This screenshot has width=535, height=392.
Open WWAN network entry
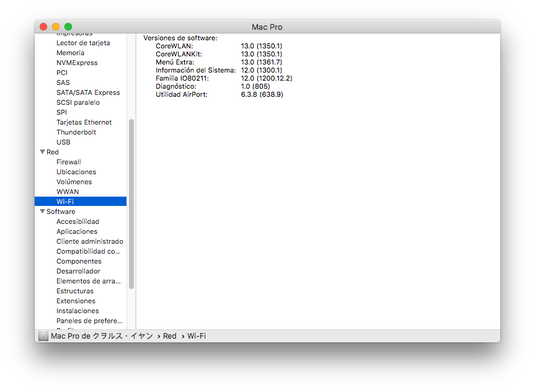click(x=68, y=192)
